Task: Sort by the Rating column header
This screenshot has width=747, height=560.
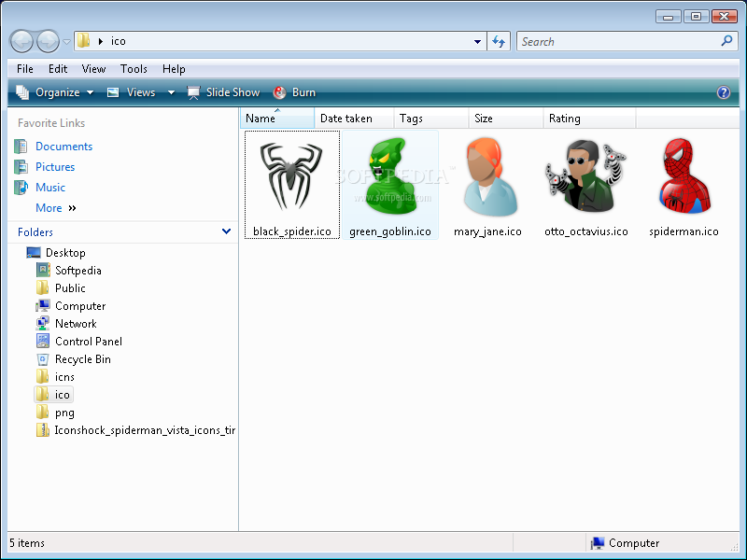Action: [x=589, y=119]
